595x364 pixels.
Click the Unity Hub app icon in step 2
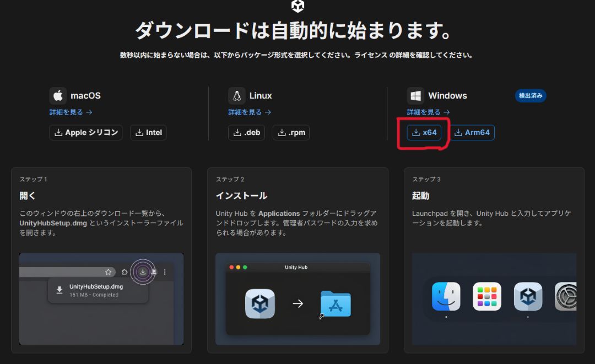260,304
